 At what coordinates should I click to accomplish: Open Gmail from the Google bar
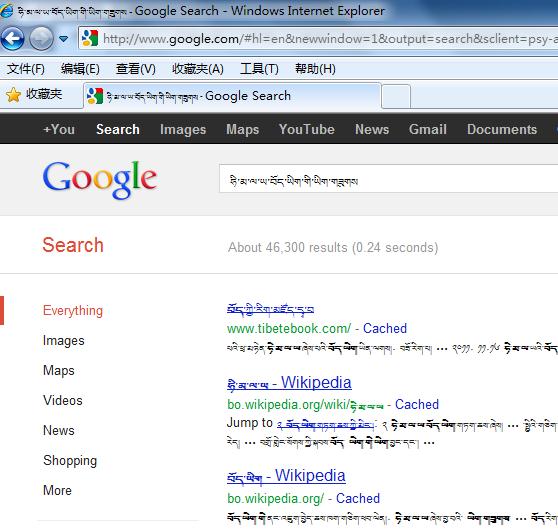427,129
